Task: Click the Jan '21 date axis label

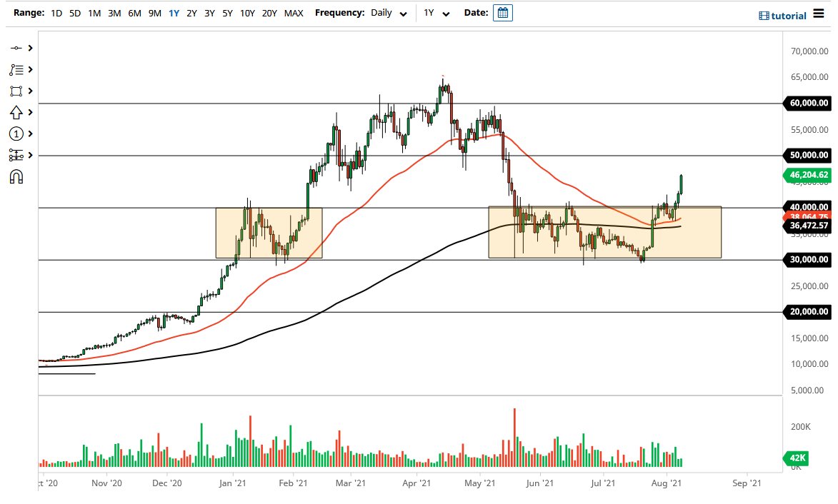Action: [232, 483]
